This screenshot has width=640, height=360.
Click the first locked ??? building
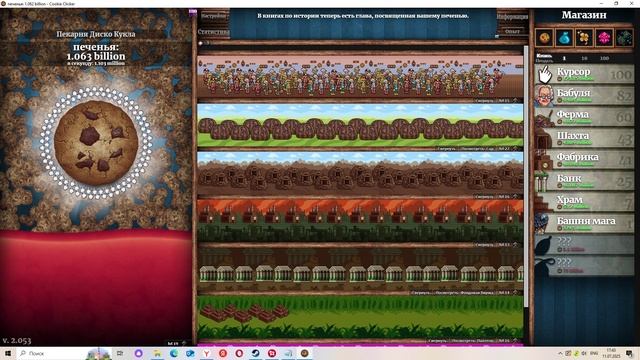tap(584, 244)
